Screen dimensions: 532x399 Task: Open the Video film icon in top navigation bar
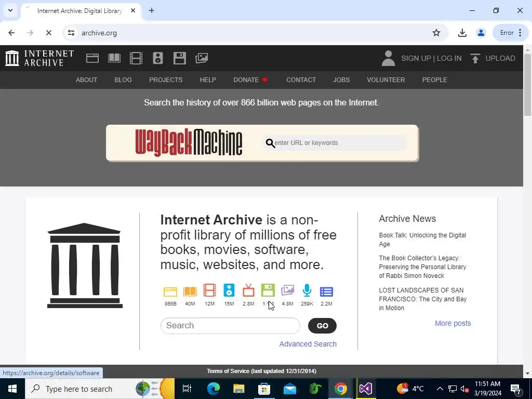click(136, 58)
